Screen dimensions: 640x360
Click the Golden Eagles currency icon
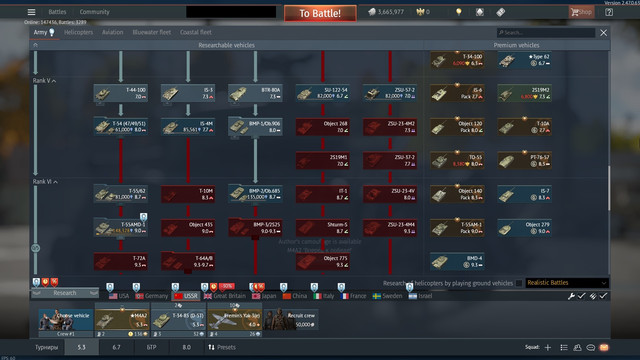[x=420, y=12]
